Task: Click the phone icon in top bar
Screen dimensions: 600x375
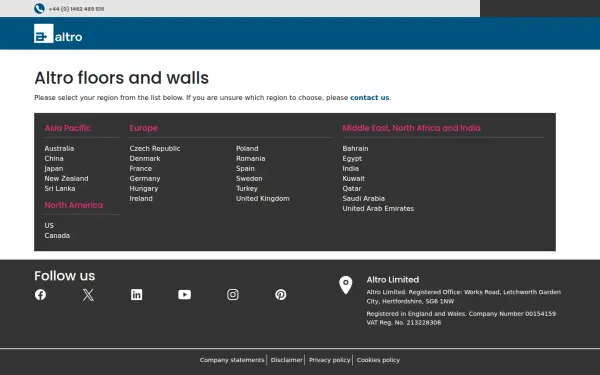Action: pyautogui.click(x=39, y=8)
